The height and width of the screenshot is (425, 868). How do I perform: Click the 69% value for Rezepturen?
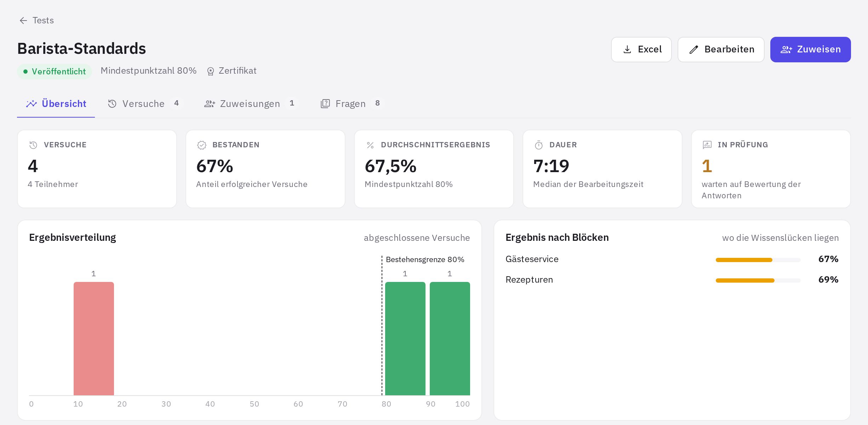click(828, 280)
